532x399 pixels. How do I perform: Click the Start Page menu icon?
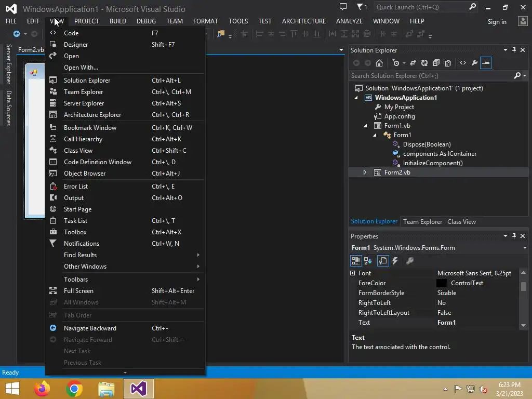tap(53, 209)
